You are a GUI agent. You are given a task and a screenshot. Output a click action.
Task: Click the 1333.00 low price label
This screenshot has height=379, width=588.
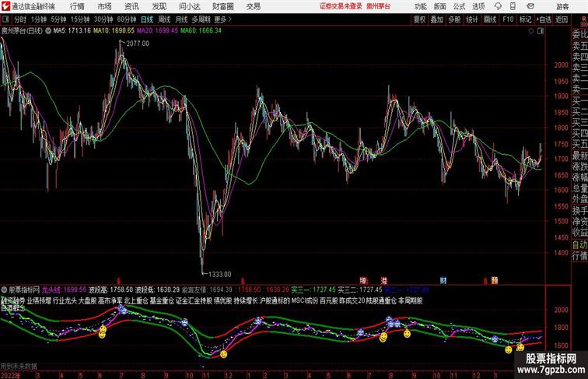click(x=220, y=274)
